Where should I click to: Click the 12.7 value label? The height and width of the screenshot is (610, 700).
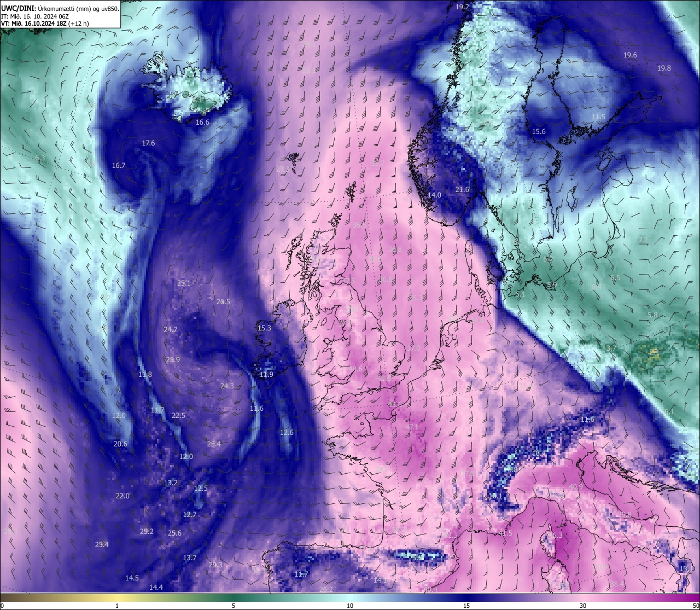coord(190,515)
